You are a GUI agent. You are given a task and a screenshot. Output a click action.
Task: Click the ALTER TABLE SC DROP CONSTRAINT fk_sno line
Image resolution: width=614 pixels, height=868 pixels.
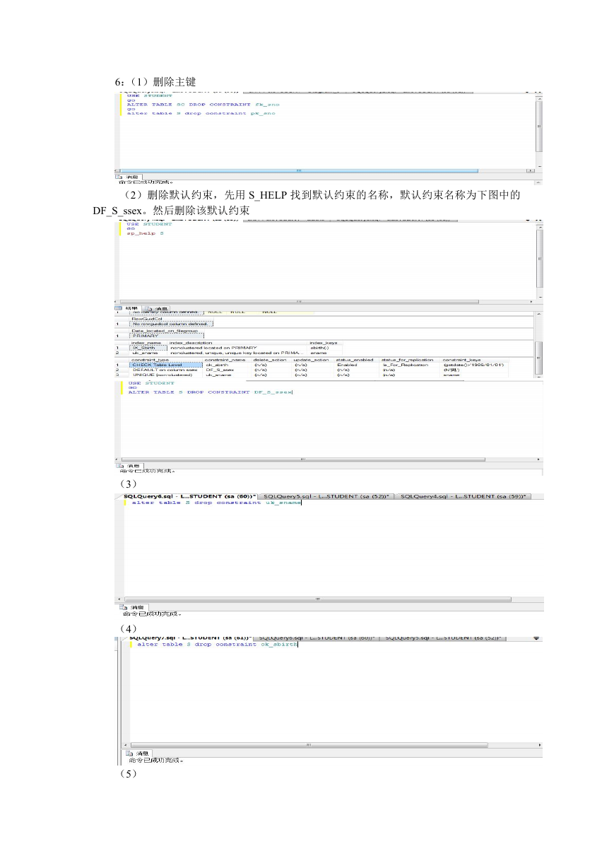(203, 105)
